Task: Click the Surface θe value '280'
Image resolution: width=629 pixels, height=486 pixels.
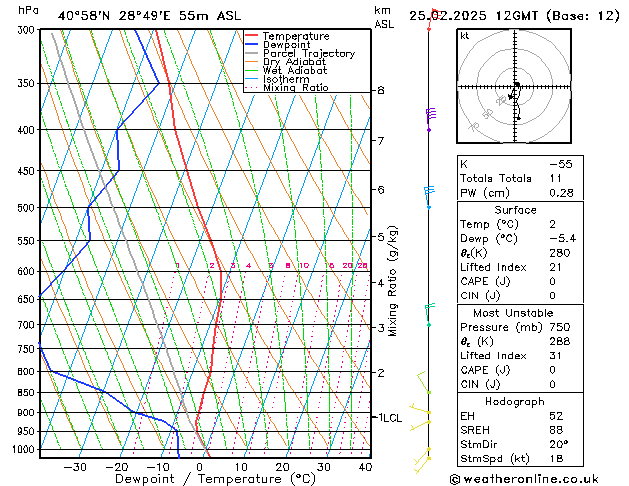Action: click(560, 253)
